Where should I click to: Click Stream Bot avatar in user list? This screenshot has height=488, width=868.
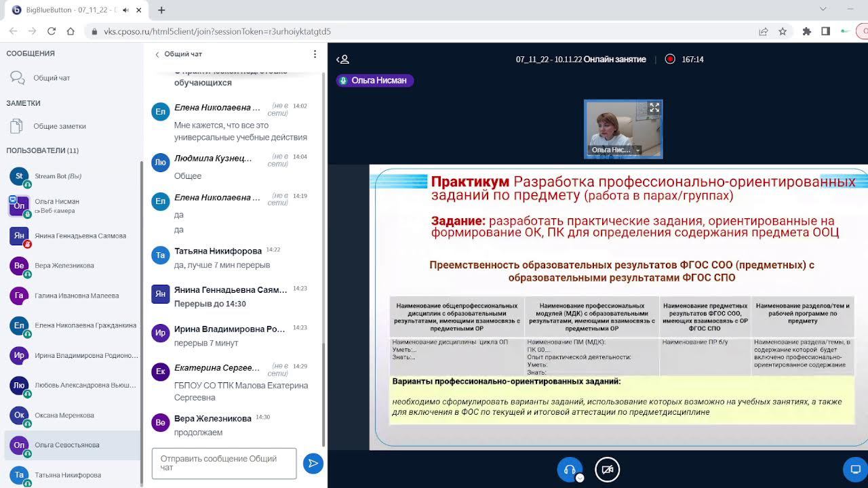[19, 176]
